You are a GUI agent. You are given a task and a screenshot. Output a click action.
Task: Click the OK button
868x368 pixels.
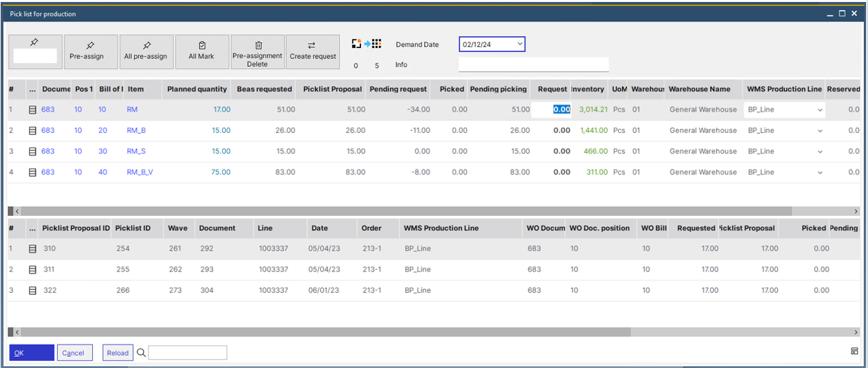(x=32, y=353)
